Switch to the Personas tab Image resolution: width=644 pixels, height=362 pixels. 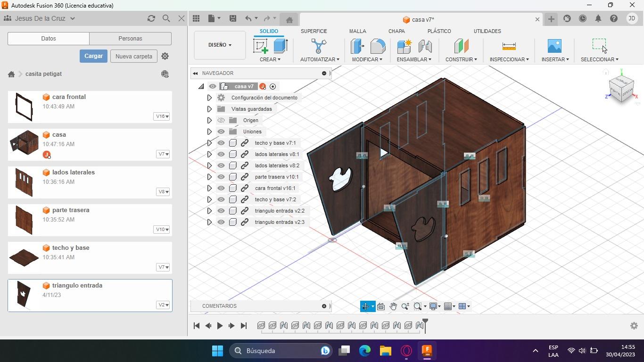[x=130, y=39]
